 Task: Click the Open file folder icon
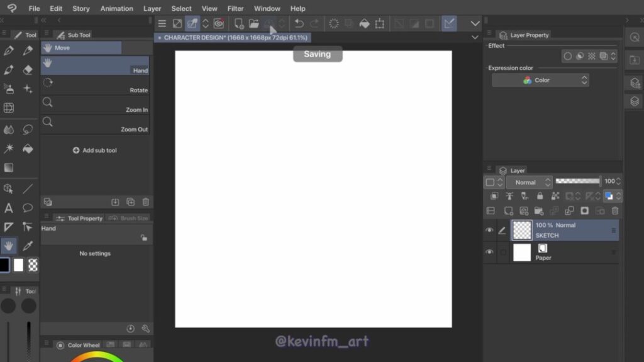pyautogui.click(x=254, y=23)
